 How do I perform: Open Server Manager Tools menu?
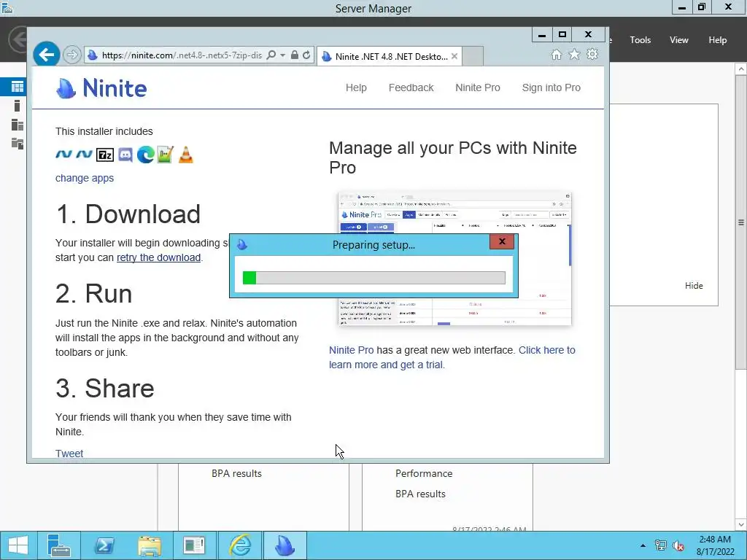point(640,40)
